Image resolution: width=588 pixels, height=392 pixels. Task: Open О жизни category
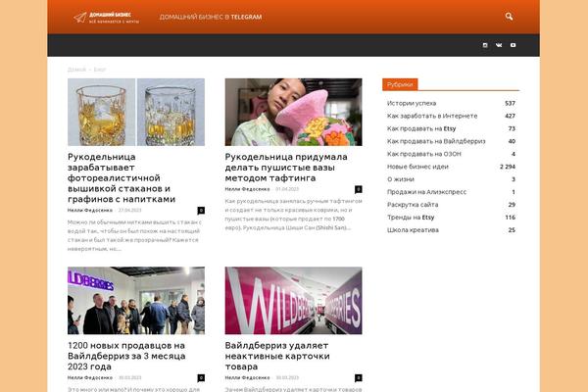[401, 179]
